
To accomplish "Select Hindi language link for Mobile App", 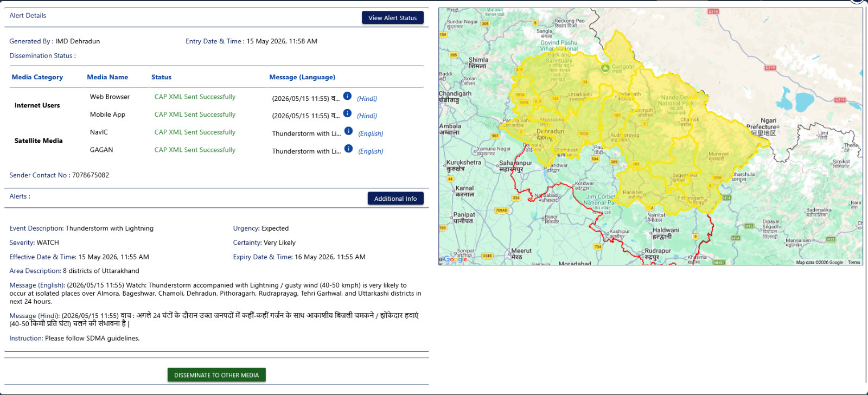I will [x=367, y=116].
